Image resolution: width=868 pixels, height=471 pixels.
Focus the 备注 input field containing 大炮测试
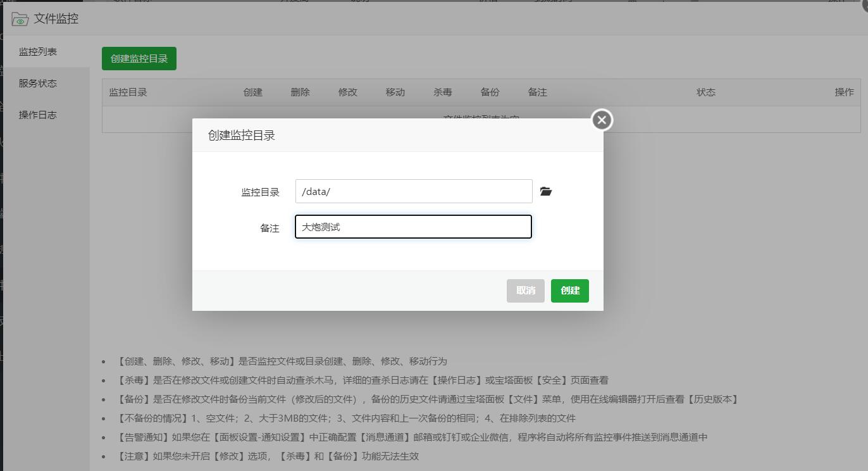(x=414, y=227)
